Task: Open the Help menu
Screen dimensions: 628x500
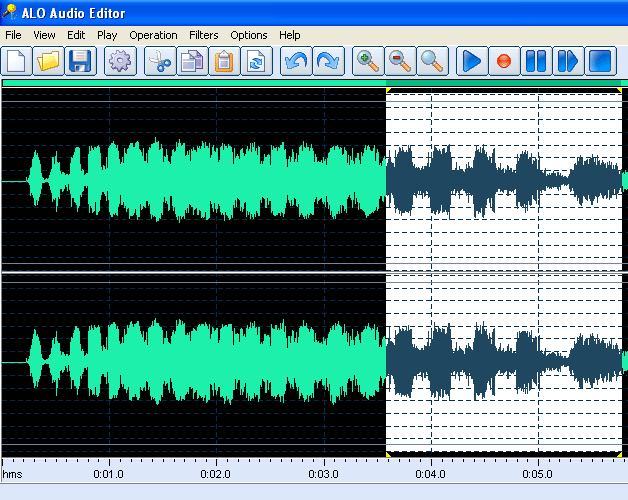Action: [x=290, y=35]
